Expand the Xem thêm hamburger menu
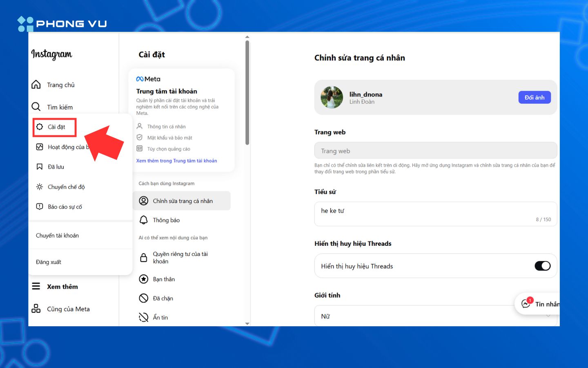This screenshot has width=588, height=368. pos(36,286)
